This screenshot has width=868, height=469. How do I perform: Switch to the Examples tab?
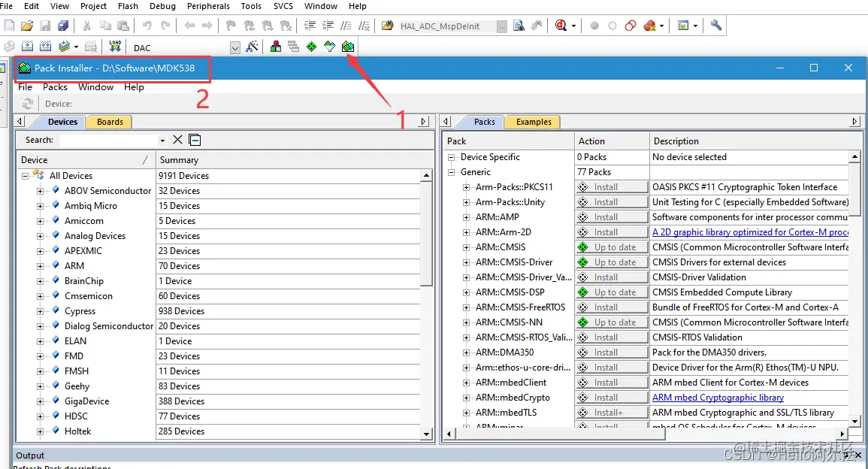click(533, 122)
